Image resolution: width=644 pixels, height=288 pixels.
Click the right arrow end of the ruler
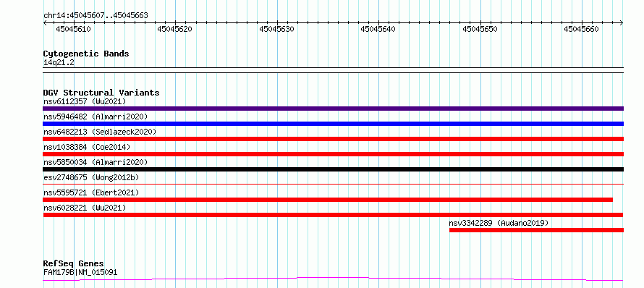pyautogui.click(x=622, y=22)
